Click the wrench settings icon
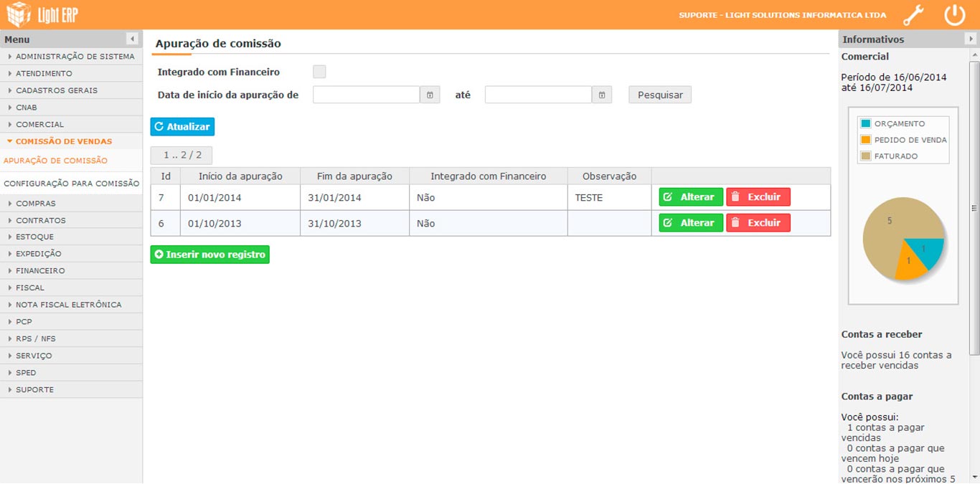 coord(913,15)
